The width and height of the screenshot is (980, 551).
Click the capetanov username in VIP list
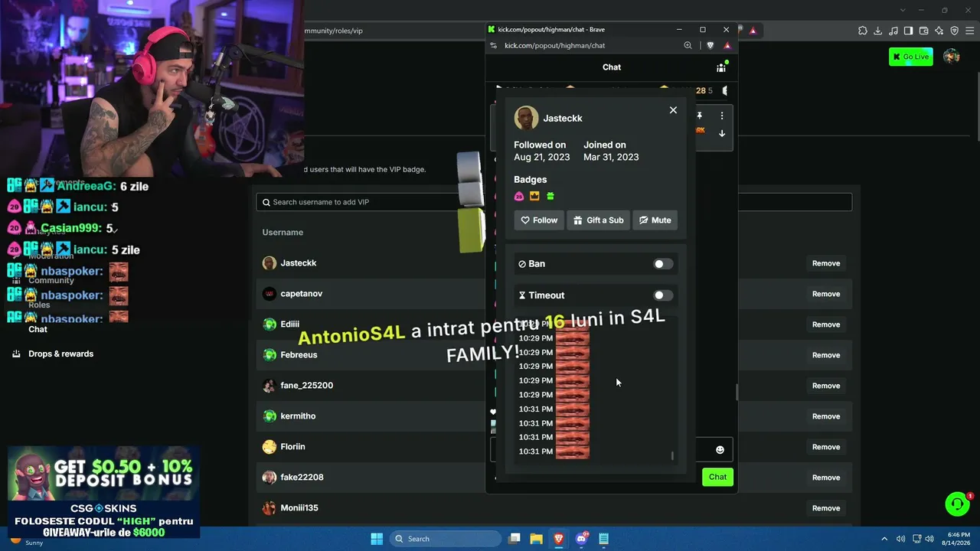tap(302, 294)
